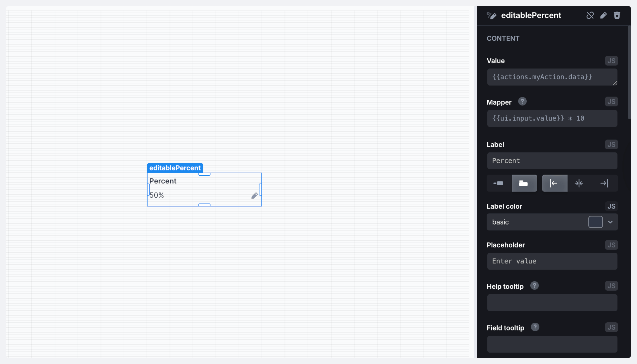Open Mapper help question mark
The width and height of the screenshot is (637, 364).
click(522, 101)
